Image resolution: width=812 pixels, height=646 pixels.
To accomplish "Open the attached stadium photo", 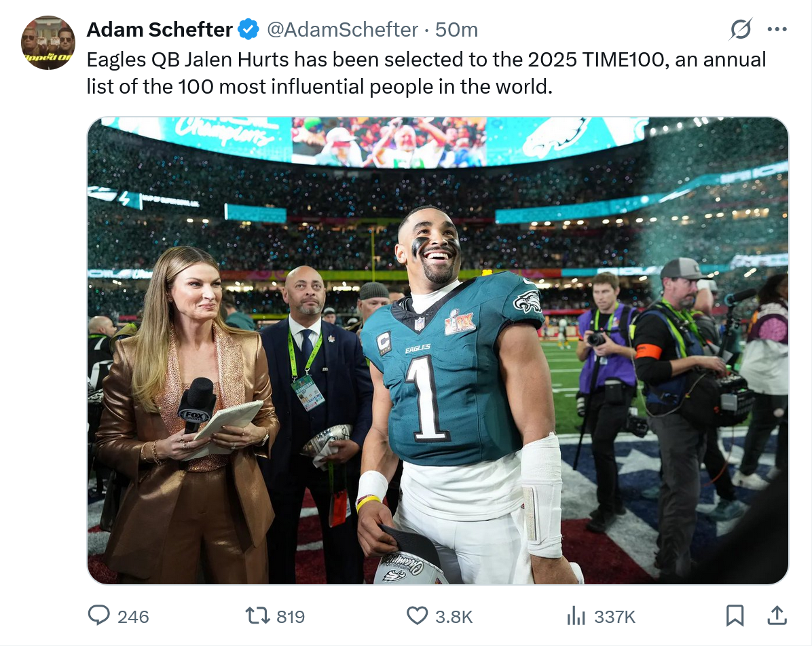I will (437, 350).
